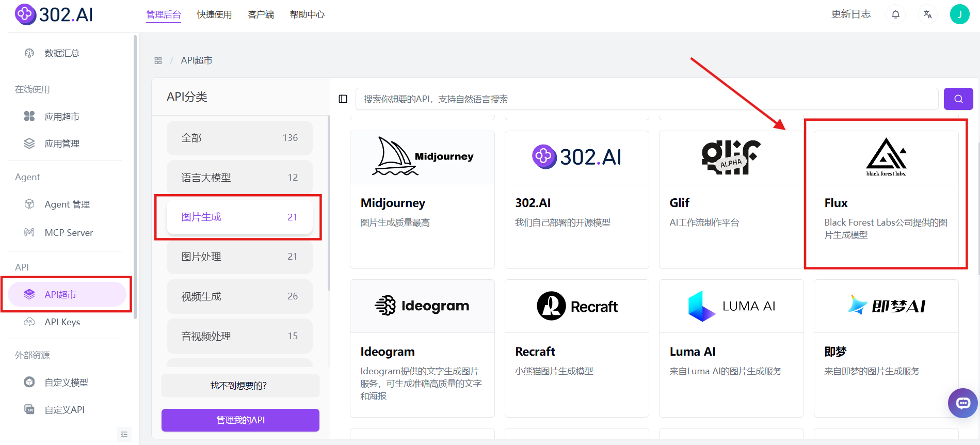Screen dimensions: 980x445
Task: Click the API超市 sidebar icon
Action: click(29, 294)
